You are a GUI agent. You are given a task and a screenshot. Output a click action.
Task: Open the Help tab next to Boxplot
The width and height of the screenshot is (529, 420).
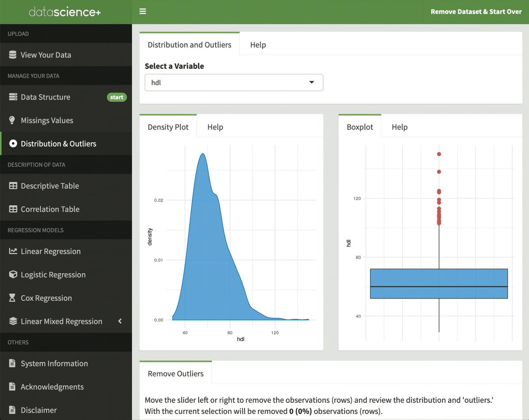[399, 127]
